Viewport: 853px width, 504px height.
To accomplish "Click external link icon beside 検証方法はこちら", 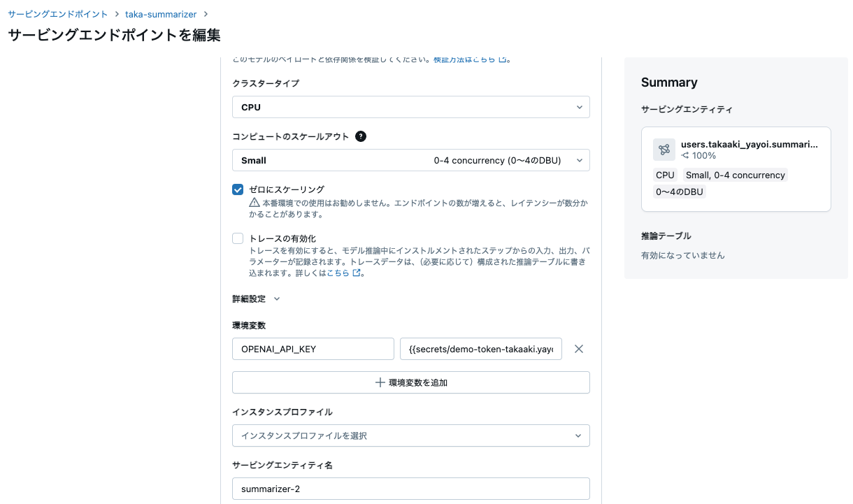I will pos(503,59).
